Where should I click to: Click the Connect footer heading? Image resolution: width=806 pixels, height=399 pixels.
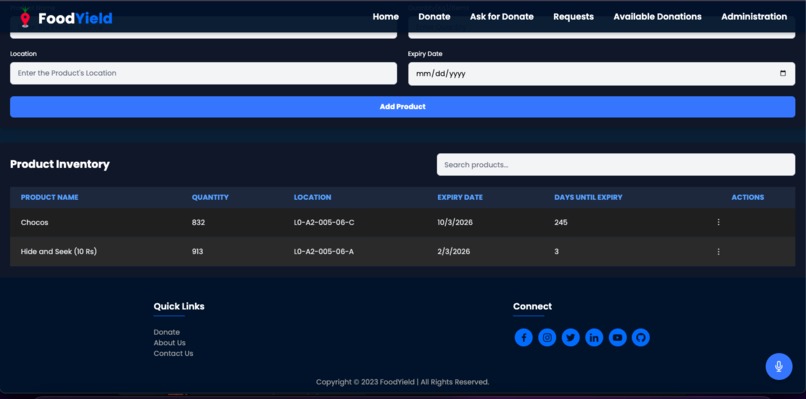tap(532, 306)
